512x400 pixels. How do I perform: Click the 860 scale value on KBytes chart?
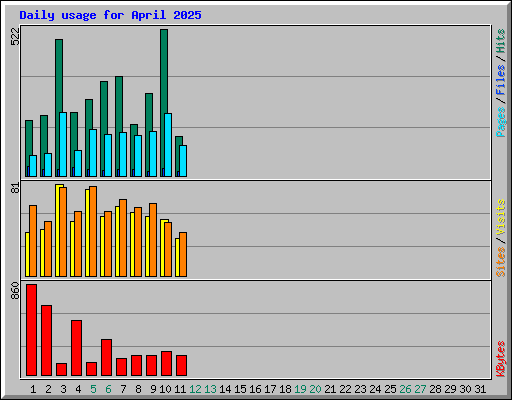click(x=15, y=291)
